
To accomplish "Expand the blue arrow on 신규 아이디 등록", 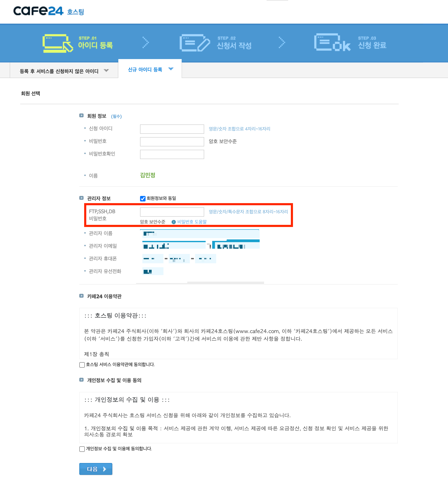I will tap(171, 69).
